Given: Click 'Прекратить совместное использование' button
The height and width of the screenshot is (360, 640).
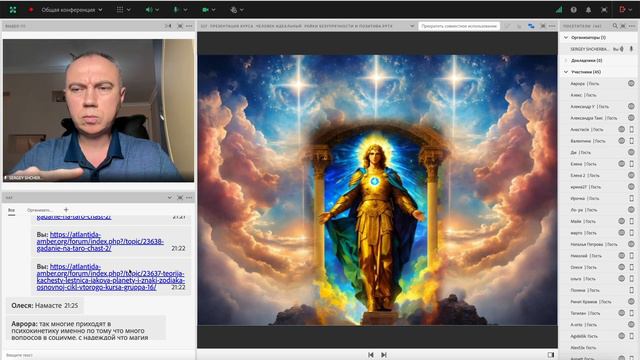Looking at the screenshot, I should coord(459,26).
